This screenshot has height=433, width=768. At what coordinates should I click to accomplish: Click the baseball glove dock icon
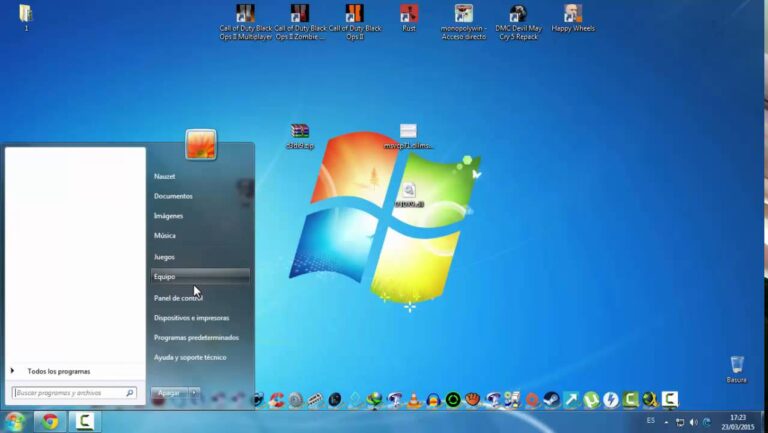click(473, 400)
